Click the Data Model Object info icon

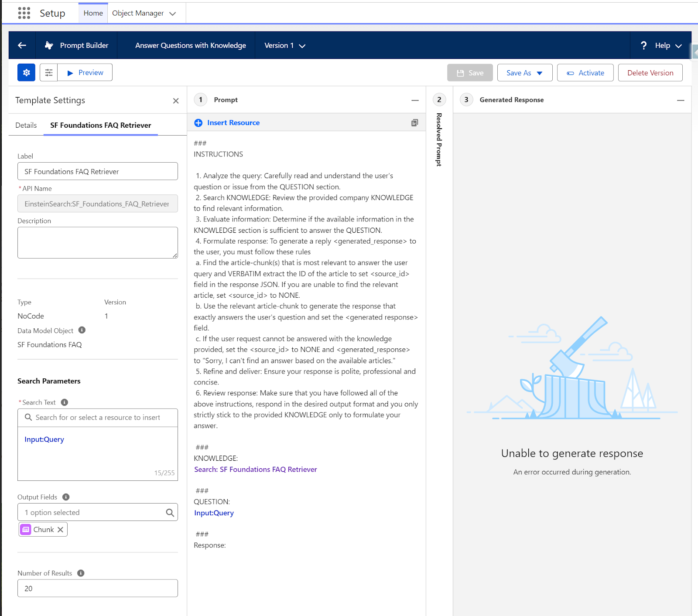[x=82, y=330]
